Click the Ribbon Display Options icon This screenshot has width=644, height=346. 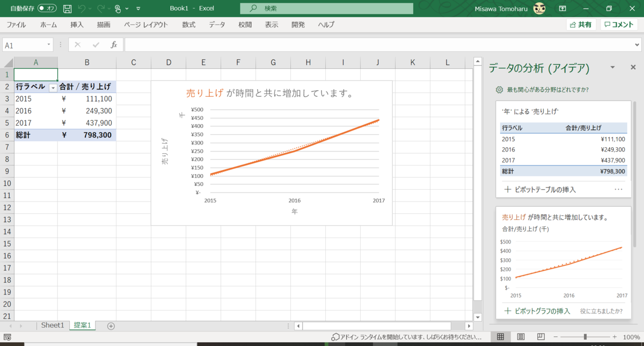tap(563, 9)
